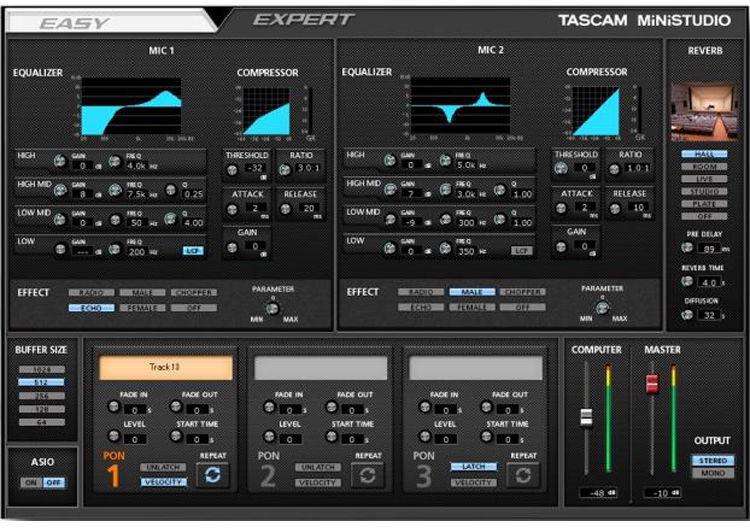This screenshot has width=750, height=528.
Task: Click the red MASTER fader
Action: (652, 384)
